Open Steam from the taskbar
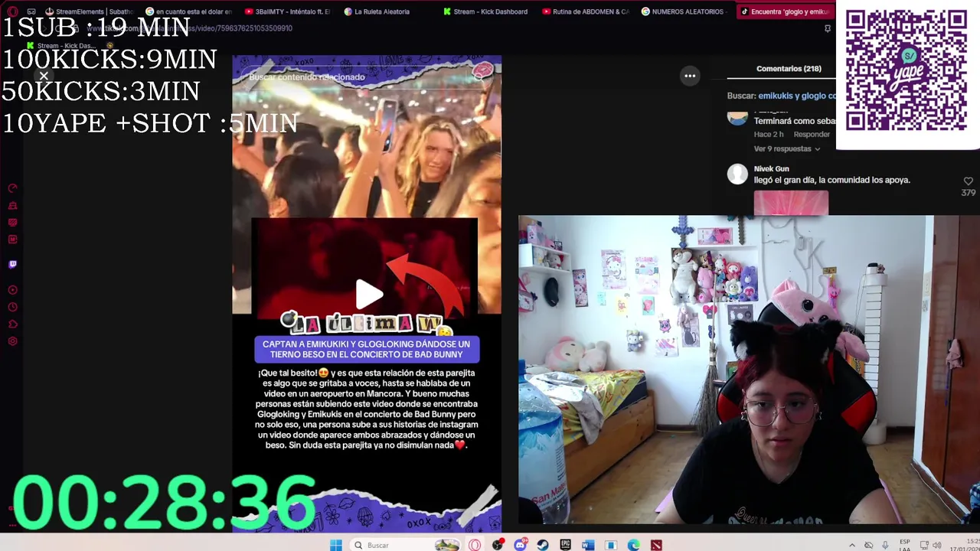980x551 pixels. coord(543,545)
